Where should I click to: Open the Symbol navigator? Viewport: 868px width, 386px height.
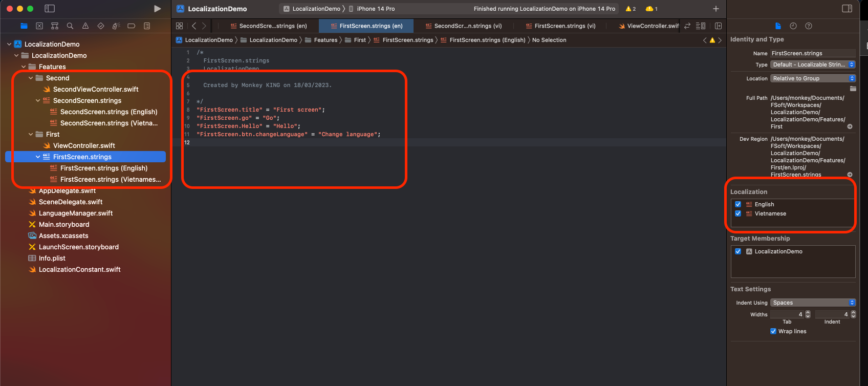click(x=55, y=26)
